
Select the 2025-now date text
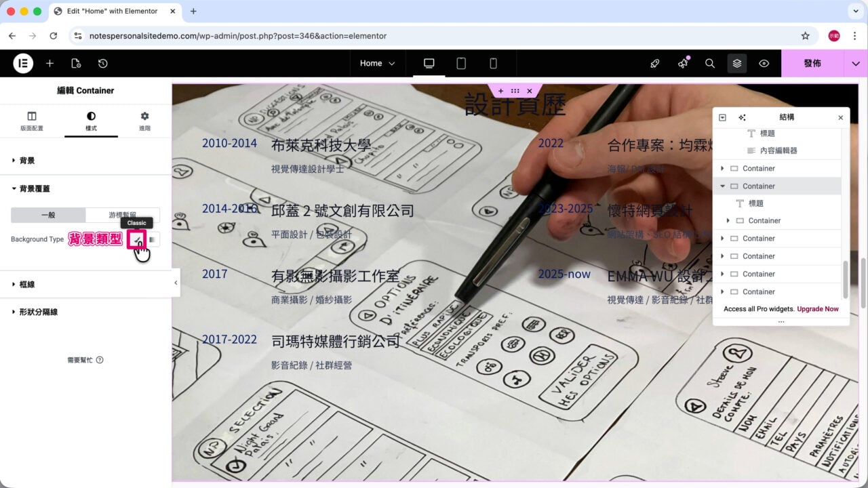tap(564, 274)
